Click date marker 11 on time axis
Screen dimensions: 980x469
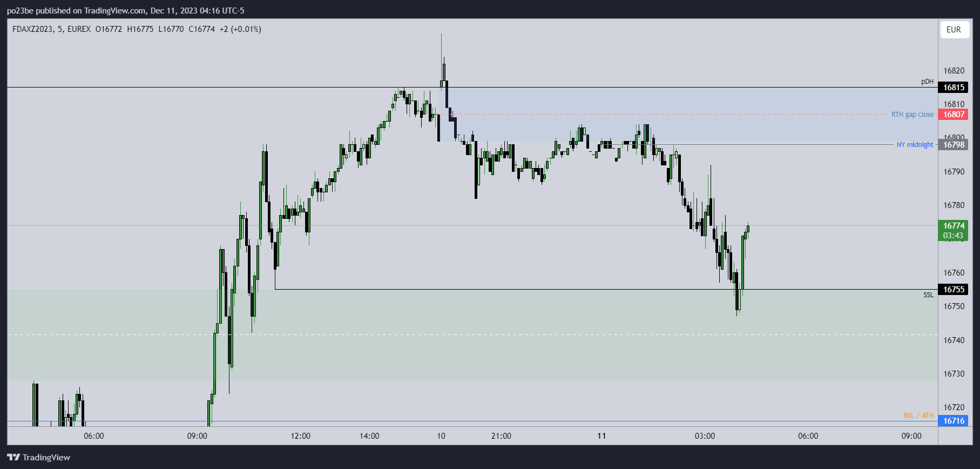point(601,436)
